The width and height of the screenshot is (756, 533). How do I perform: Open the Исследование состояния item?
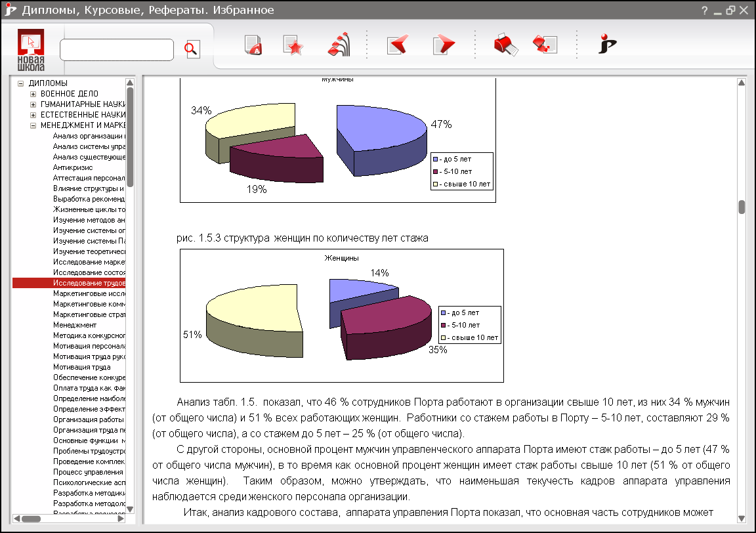(x=89, y=272)
